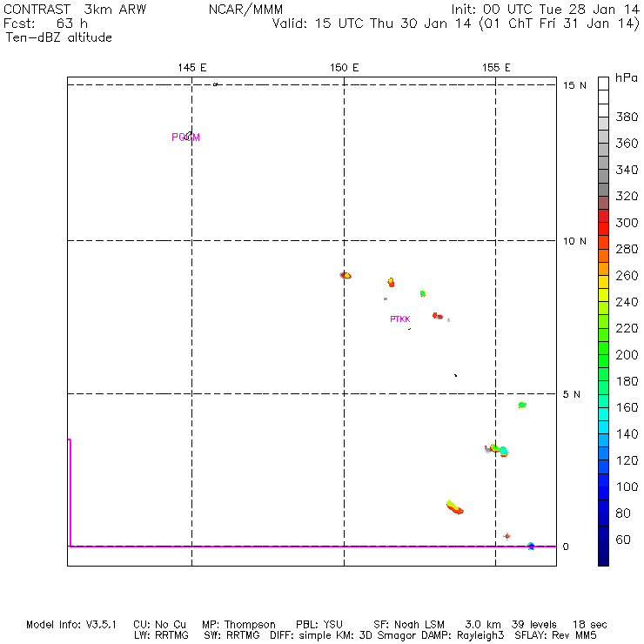This screenshot has height=644, width=644.
Task: Click the '150 E' longitude label
Action: [x=344, y=67]
